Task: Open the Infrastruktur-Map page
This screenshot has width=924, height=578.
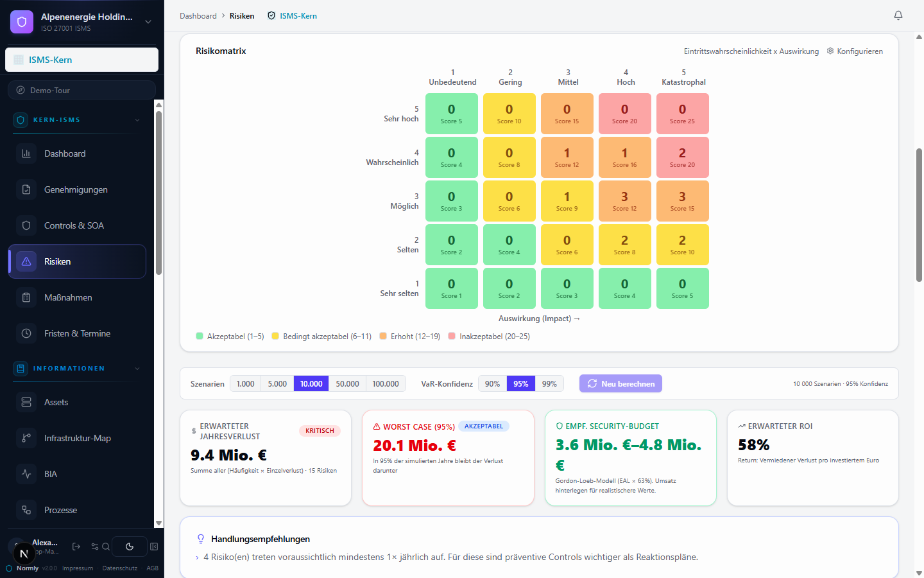Action: 77,438
